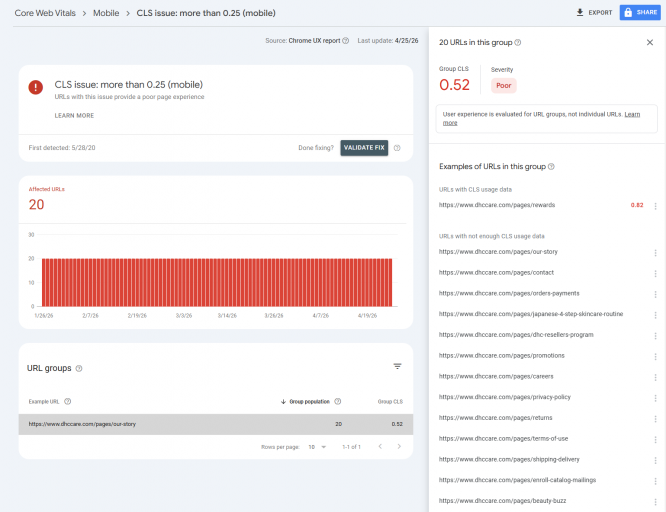Close the URL group side panel

pos(650,42)
